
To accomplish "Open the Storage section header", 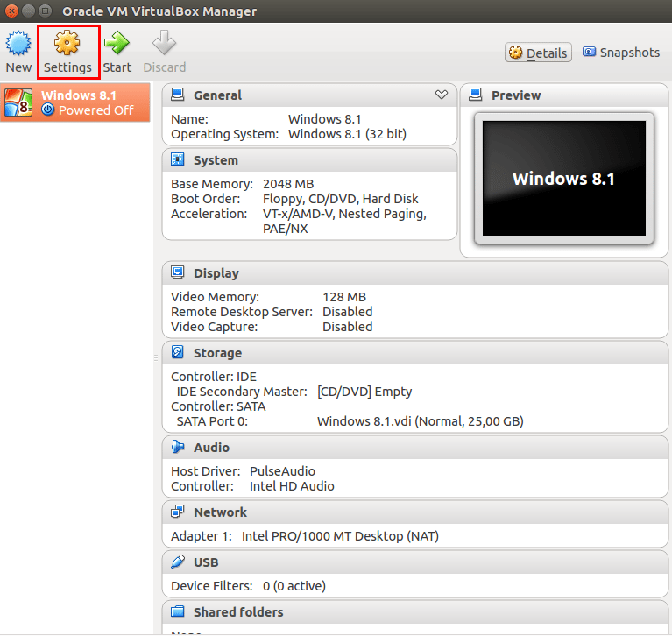I will 415,353.
